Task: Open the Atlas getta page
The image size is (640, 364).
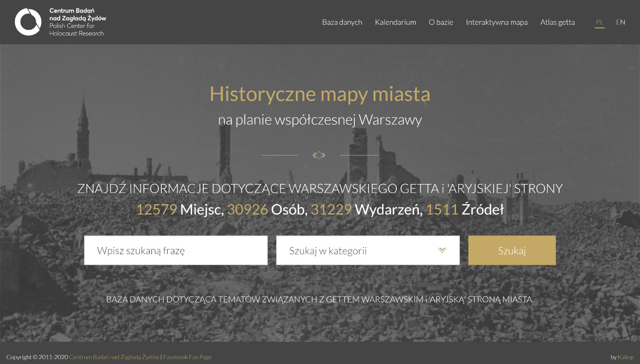Action: pyautogui.click(x=557, y=22)
